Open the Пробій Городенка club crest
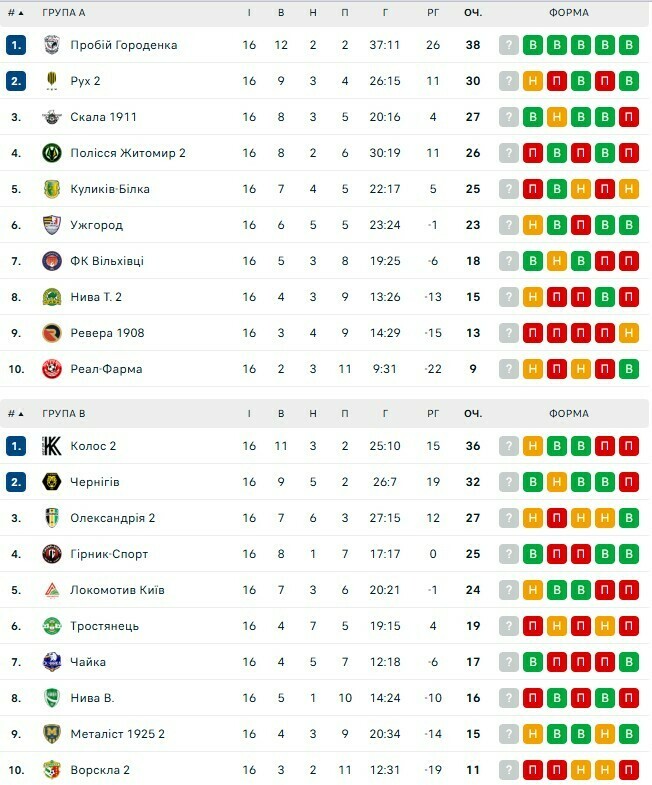 (52, 45)
